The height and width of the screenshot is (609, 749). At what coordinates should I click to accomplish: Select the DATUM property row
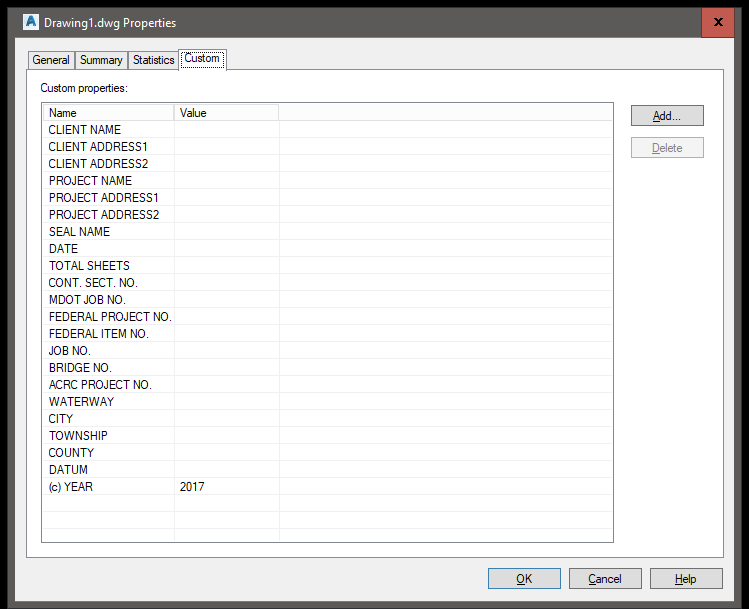327,470
